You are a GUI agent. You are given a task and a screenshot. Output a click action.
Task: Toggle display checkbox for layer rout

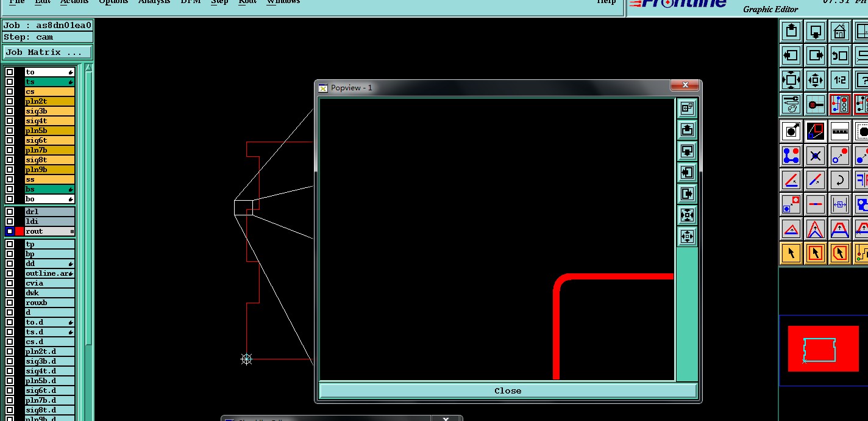pos(10,231)
